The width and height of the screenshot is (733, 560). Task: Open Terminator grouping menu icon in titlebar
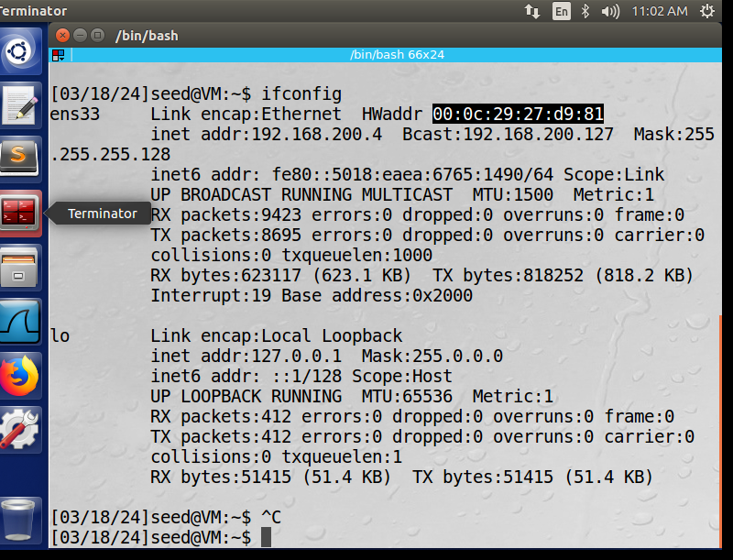(59, 55)
